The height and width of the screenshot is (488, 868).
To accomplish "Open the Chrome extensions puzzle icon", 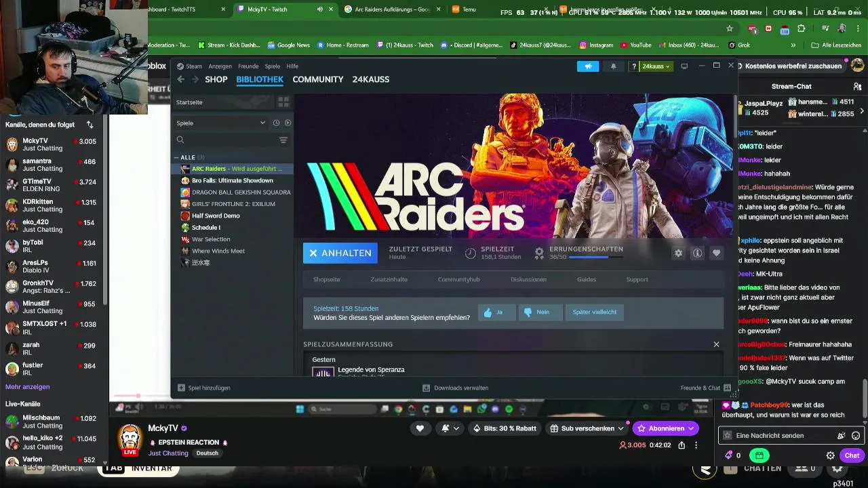I will coord(802,28).
